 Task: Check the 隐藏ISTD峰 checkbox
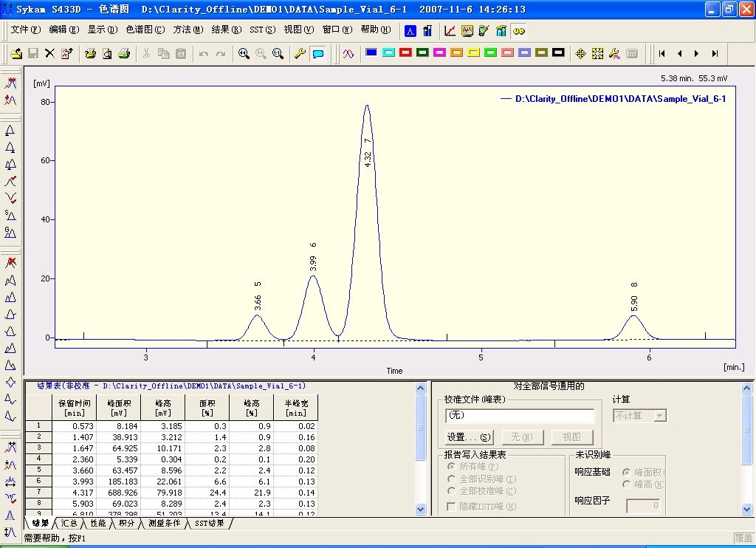click(x=451, y=507)
